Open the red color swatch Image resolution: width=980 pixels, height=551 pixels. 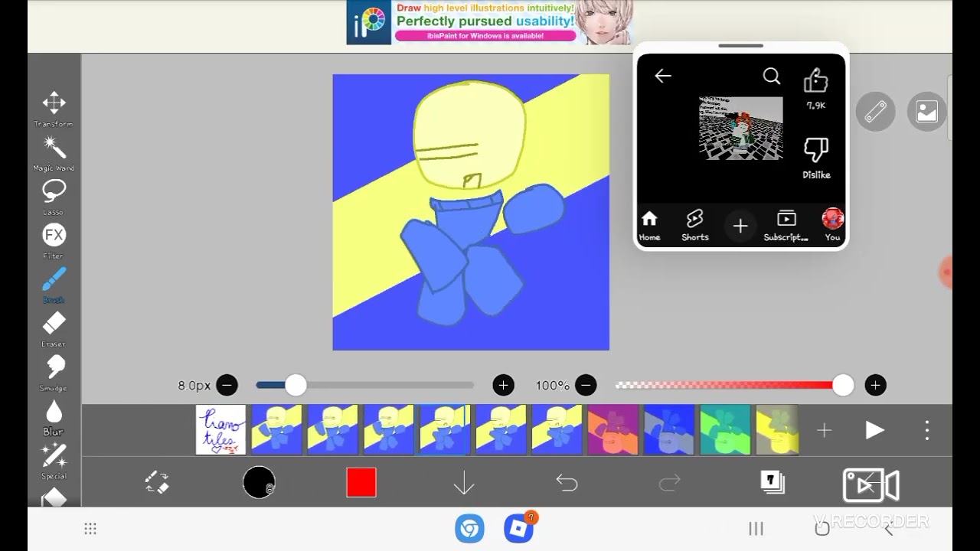(361, 482)
